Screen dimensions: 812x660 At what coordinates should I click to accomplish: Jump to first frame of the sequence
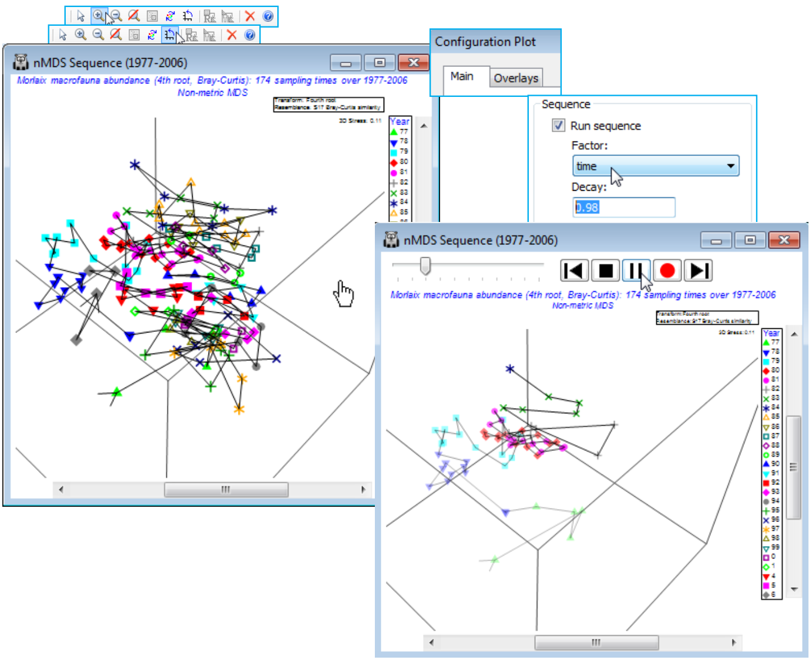[x=574, y=271]
